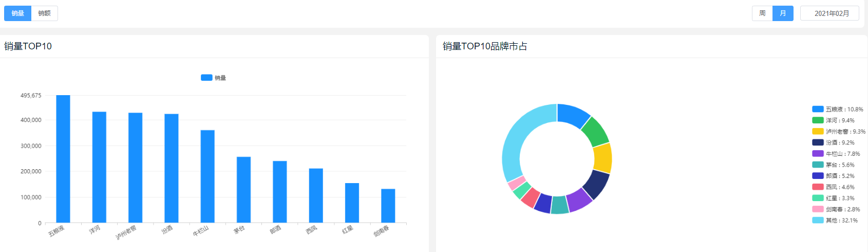Select the 月 period toggle

pos(783,13)
